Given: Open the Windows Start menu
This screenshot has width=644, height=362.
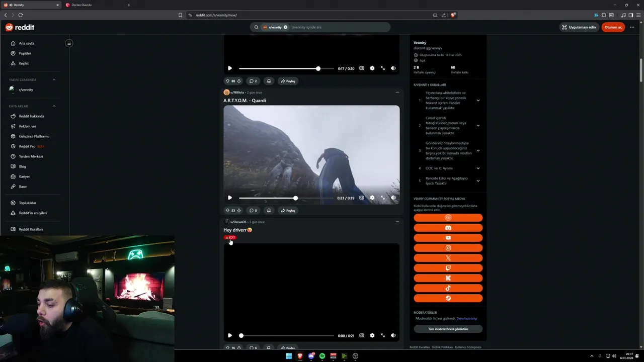Looking at the screenshot, I should point(289,356).
